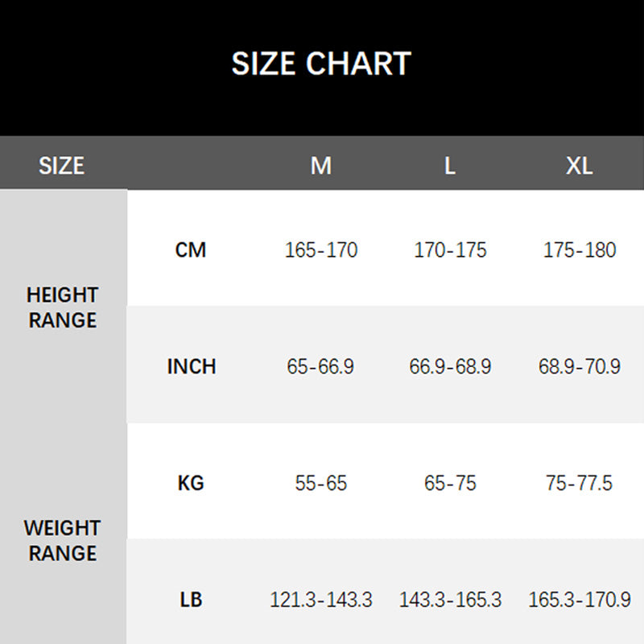Select the 68.9-70.9 inch value
The image size is (644, 644).
tap(579, 367)
